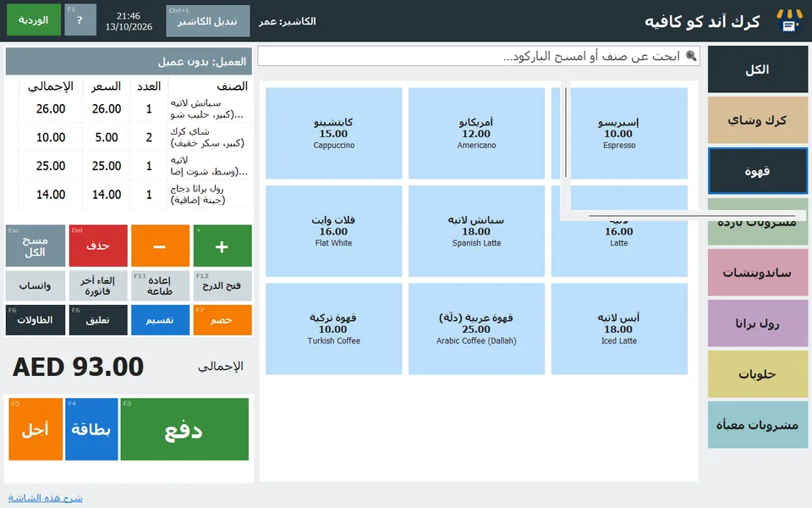
Task: Click إعادة طباعة reprint button
Action: tap(160, 285)
